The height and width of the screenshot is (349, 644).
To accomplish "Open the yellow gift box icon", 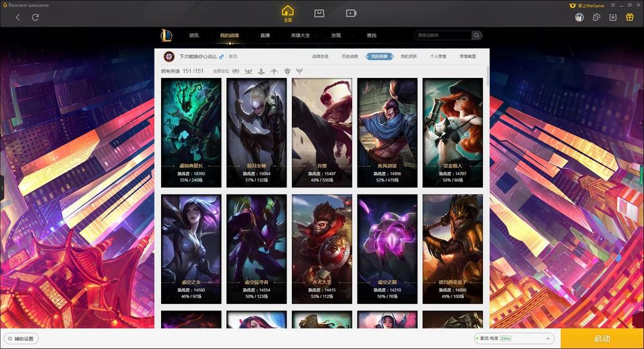I will tap(630, 17).
